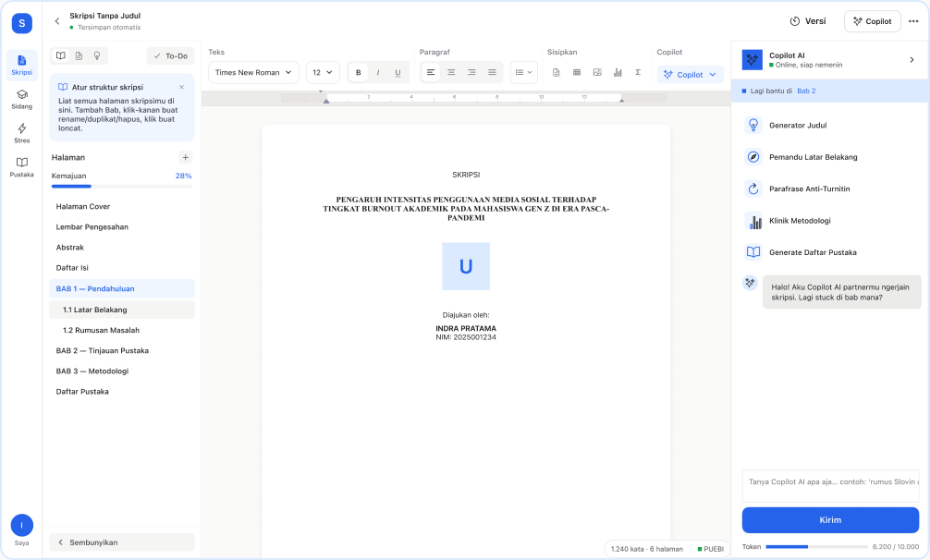This screenshot has width=930, height=560.
Task: Click the Bab 2 context link
Action: 806,91
